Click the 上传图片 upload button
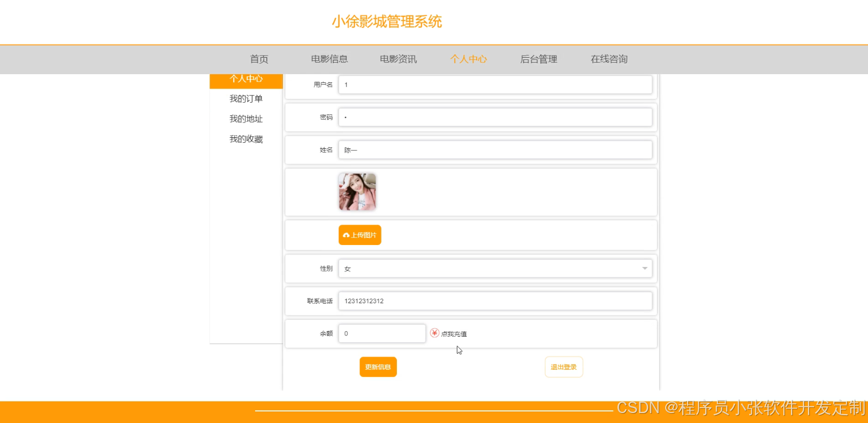The image size is (868, 423). pos(360,235)
